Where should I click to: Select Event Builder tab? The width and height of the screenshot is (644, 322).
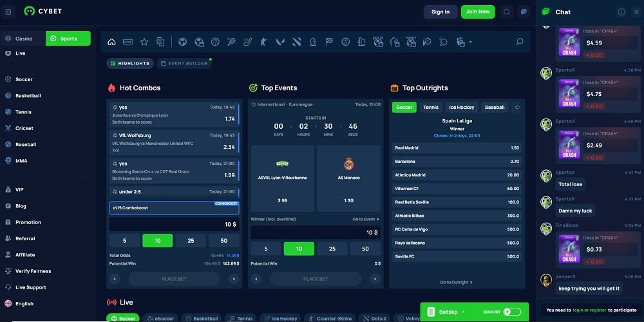pos(184,63)
